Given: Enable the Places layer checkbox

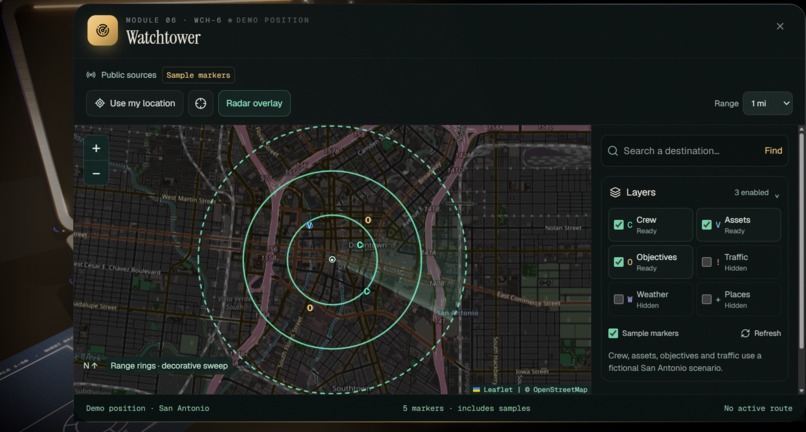Looking at the screenshot, I should tap(707, 299).
